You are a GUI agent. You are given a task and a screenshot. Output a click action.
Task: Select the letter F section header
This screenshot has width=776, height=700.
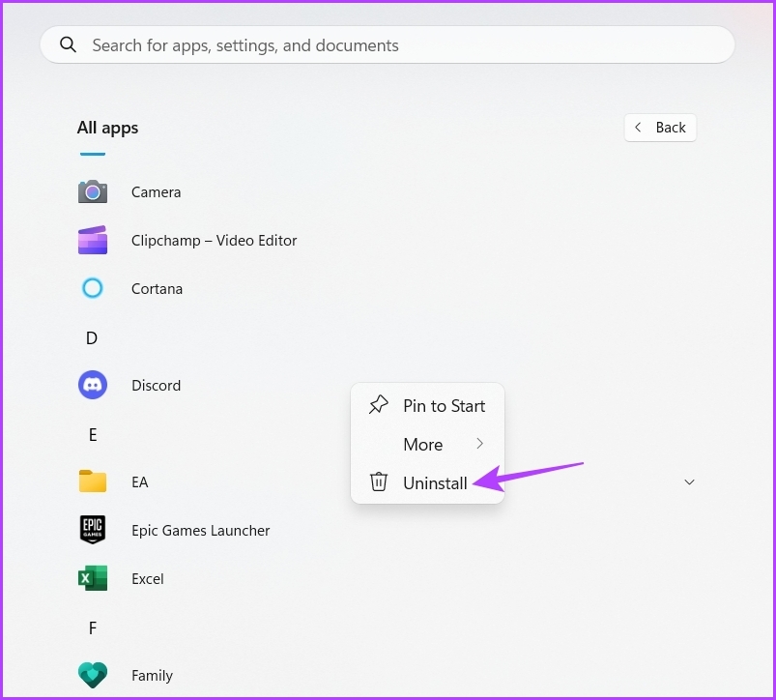92,628
